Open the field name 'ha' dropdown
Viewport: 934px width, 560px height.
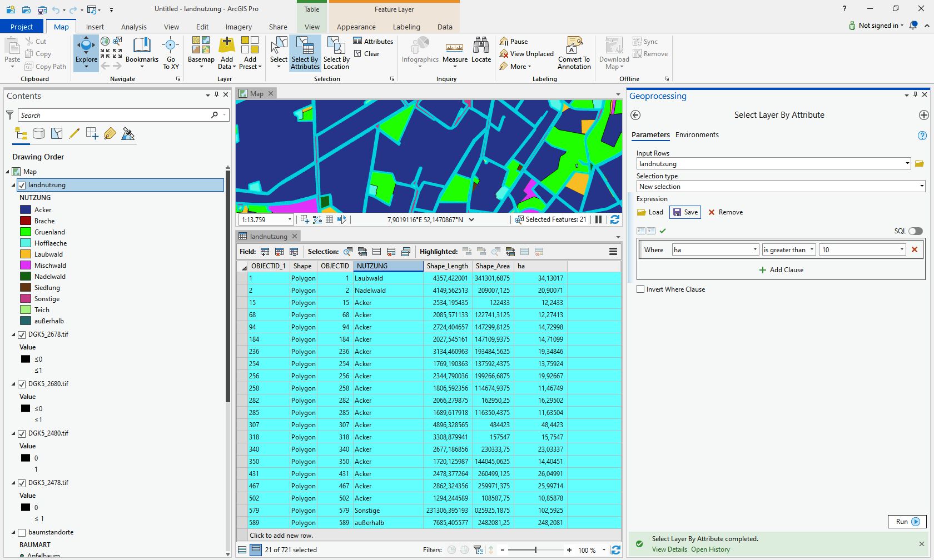[754, 250]
